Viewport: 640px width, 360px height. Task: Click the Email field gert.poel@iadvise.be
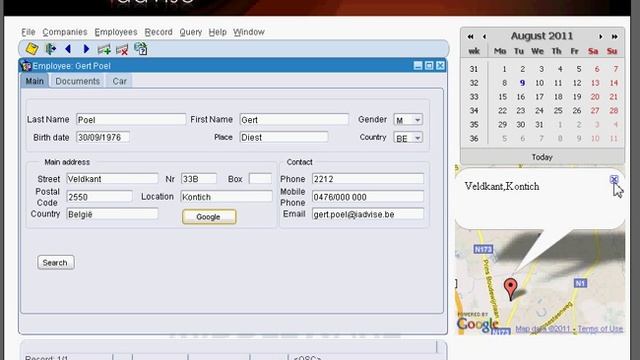tap(368, 214)
